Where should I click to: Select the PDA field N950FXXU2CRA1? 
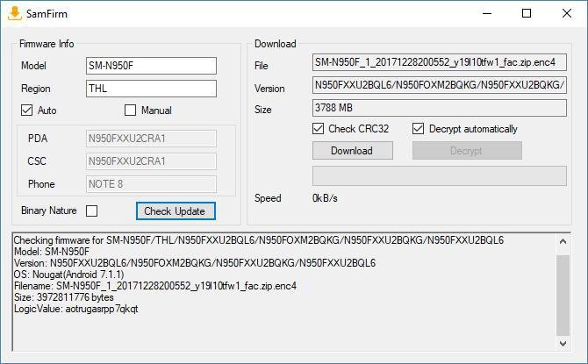click(151, 139)
